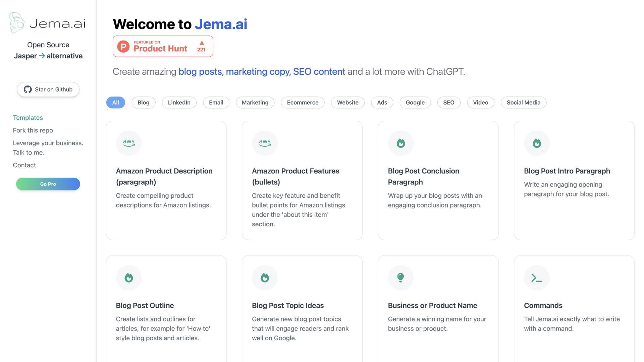Open the Fork this repo link
644x362 pixels.
33,130
